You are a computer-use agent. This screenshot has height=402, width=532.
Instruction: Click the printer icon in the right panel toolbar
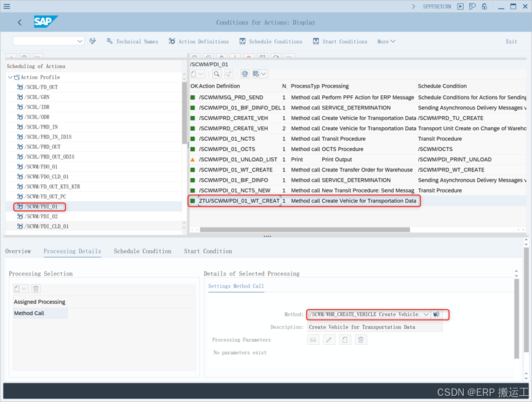point(244,73)
